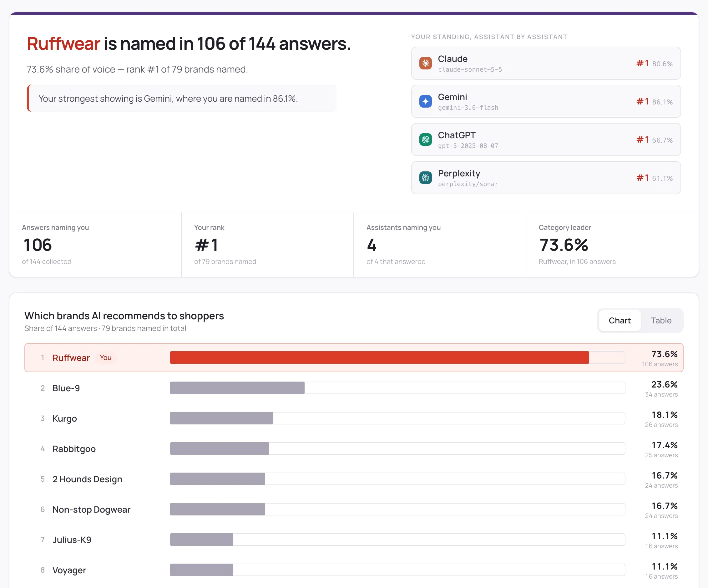Screen dimensions: 708x588
Task: Click the Rabbitgoo share bar
Action: click(220, 449)
